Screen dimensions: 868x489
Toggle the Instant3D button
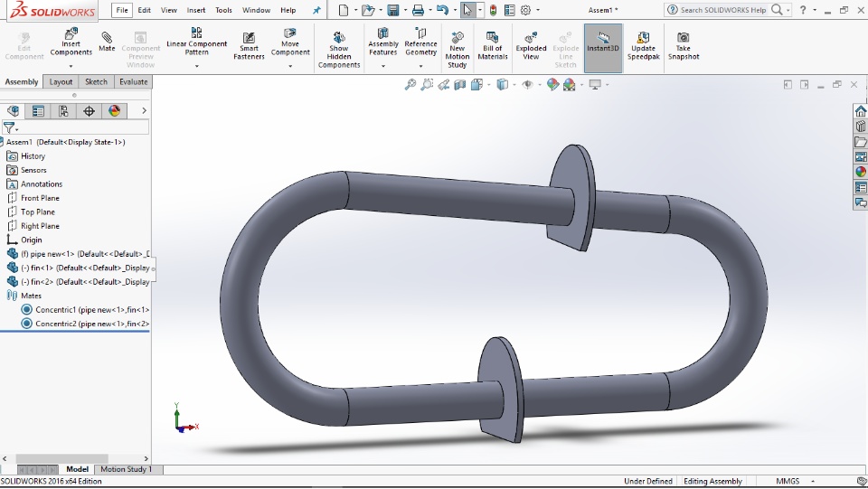pyautogui.click(x=603, y=48)
